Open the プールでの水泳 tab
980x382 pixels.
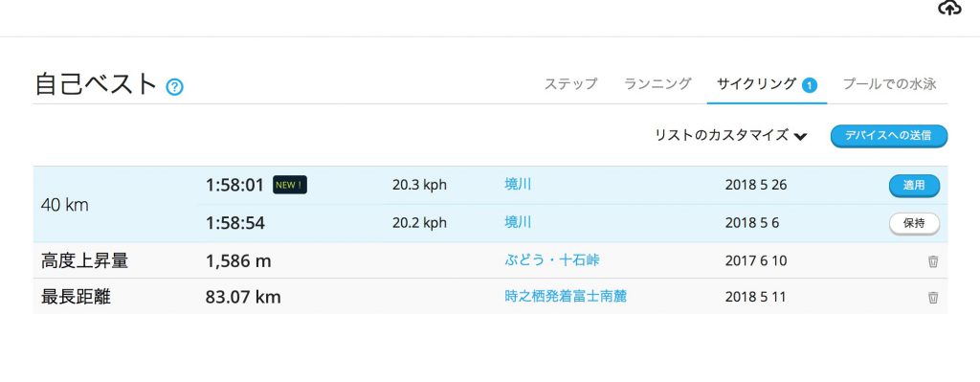[x=889, y=84]
